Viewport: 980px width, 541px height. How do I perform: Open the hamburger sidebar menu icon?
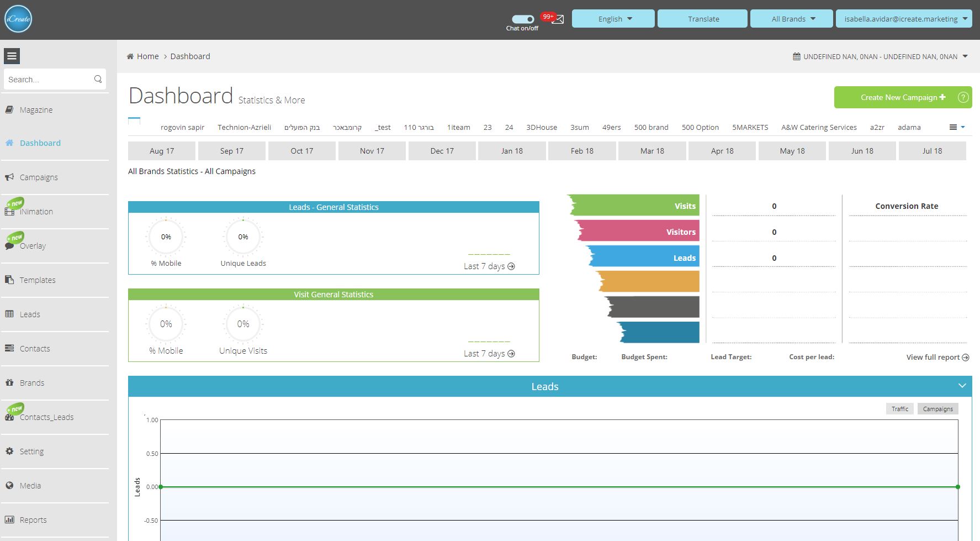(x=12, y=56)
